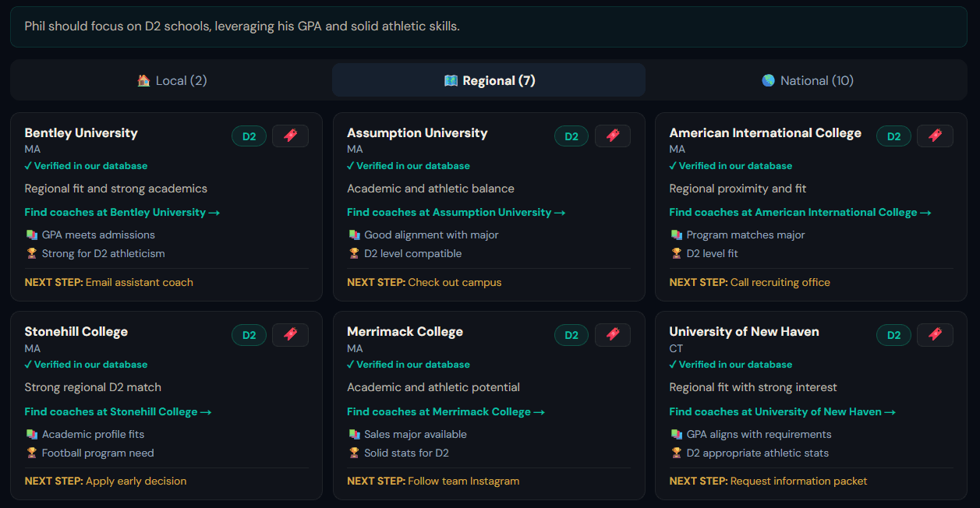
Task: Click the University of New Haven heading
Action: click(744, 331)
